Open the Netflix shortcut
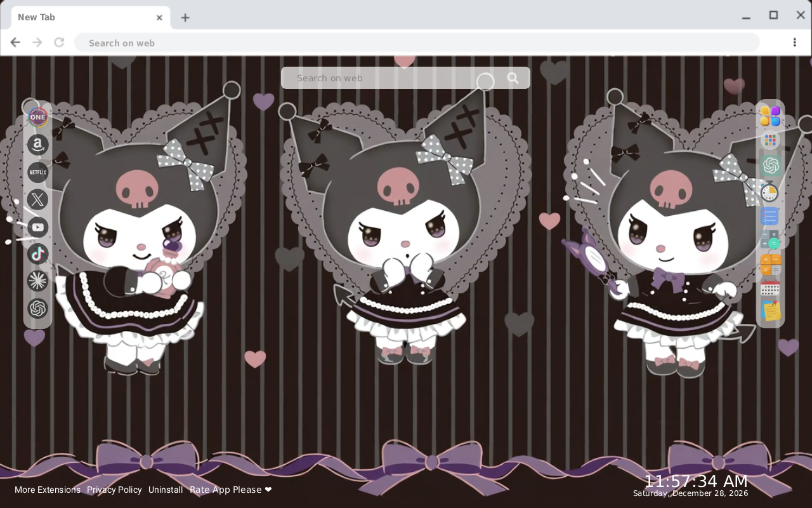 click(37, 172)
